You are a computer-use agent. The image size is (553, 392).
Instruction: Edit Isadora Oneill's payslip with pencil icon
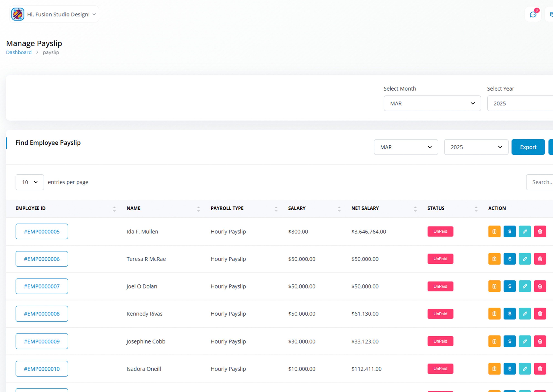click(525, 369)
